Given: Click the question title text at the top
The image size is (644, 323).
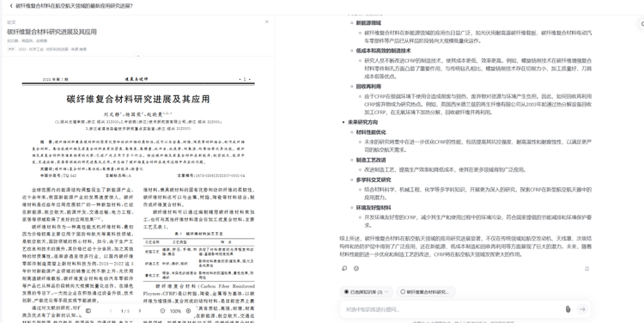Looking at the screenshot, I should point(74,6).
